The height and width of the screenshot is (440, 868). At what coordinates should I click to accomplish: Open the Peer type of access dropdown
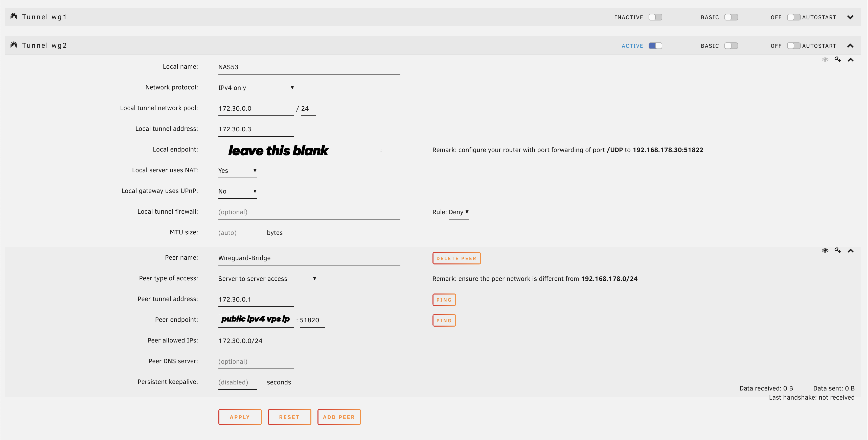[267, 279]
